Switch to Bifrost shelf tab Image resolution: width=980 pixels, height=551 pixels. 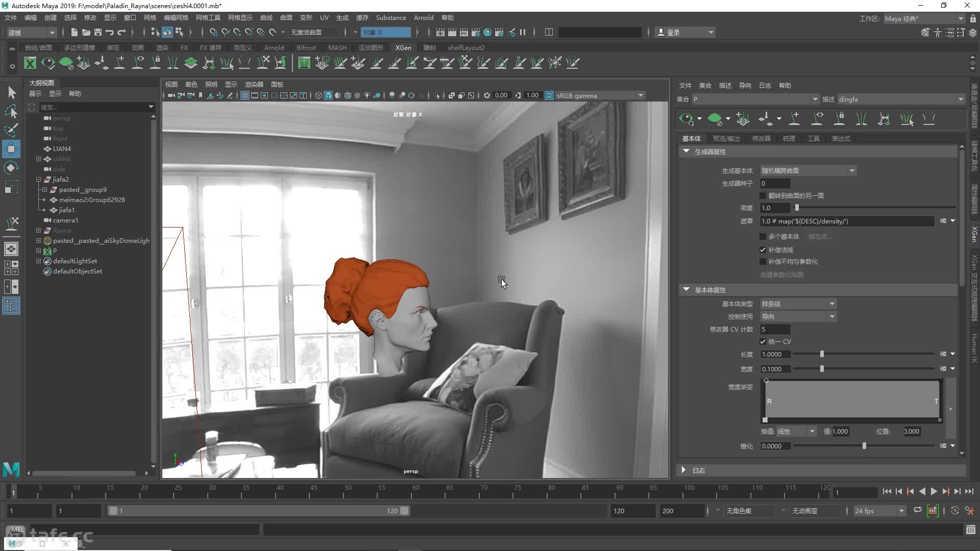pyautogui.click(x=306, y=48)
